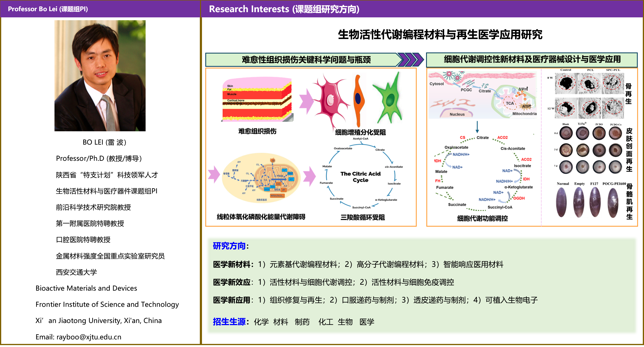Click the 12 W SPC-PCL bone image

tap(613, 108)
